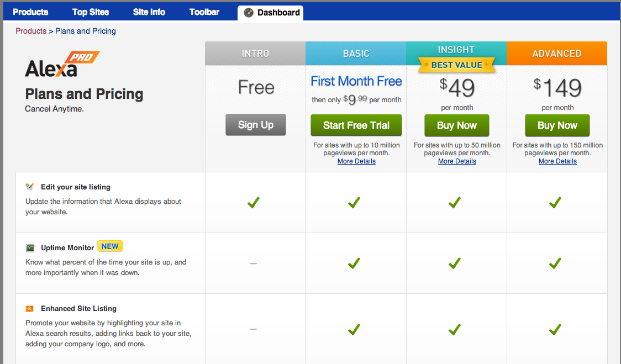Click the Edit your site listing title
The image size is (621, 364).
76,187
